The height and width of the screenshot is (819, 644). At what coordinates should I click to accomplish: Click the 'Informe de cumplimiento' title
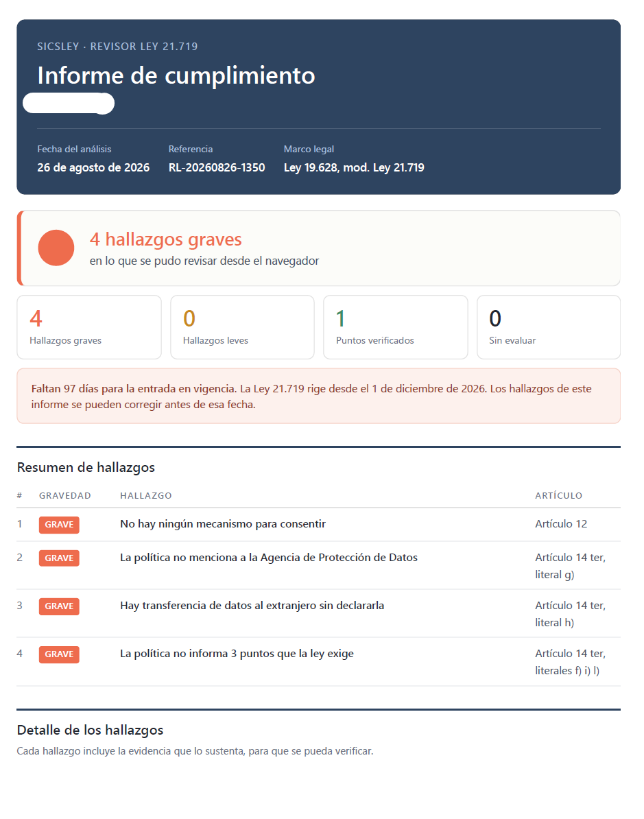click(176, 75)
